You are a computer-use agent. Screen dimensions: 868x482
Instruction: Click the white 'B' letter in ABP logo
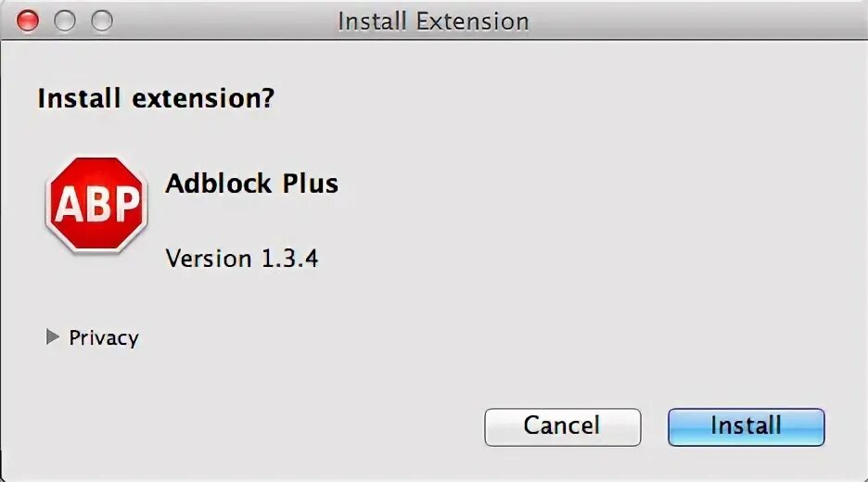(96, 204)
